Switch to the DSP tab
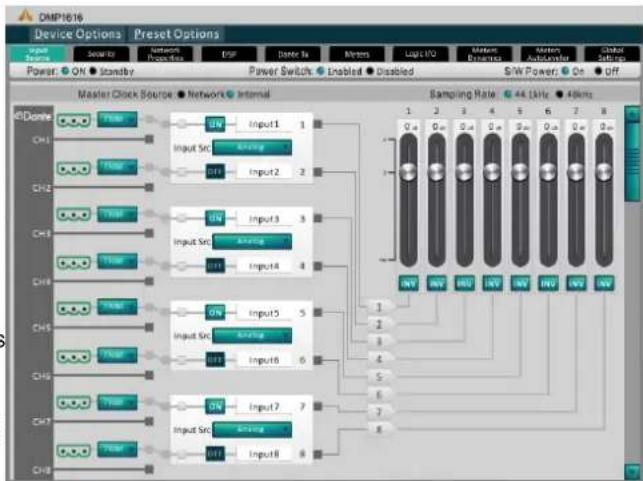The width and height of the screenshot is (643, 481). 229,54
